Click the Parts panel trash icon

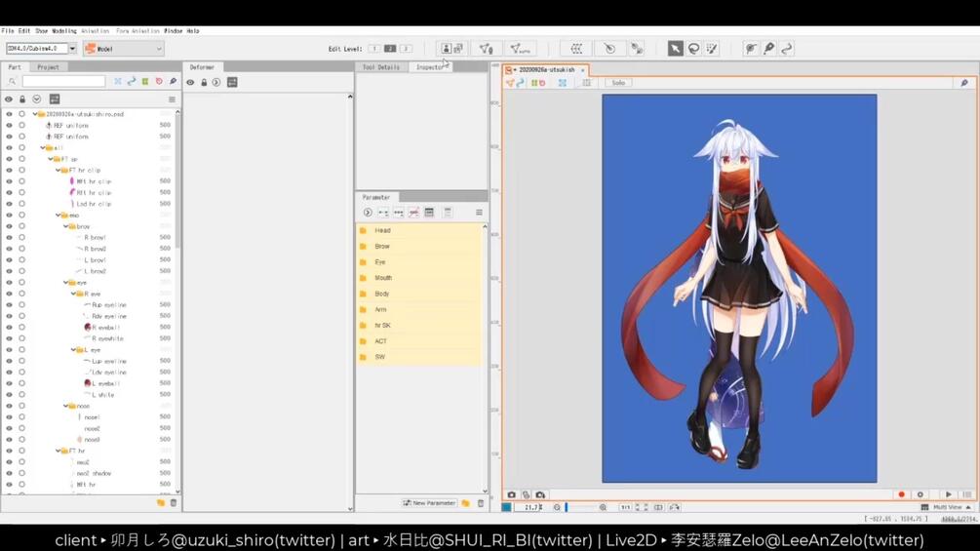tap(174, 502)
